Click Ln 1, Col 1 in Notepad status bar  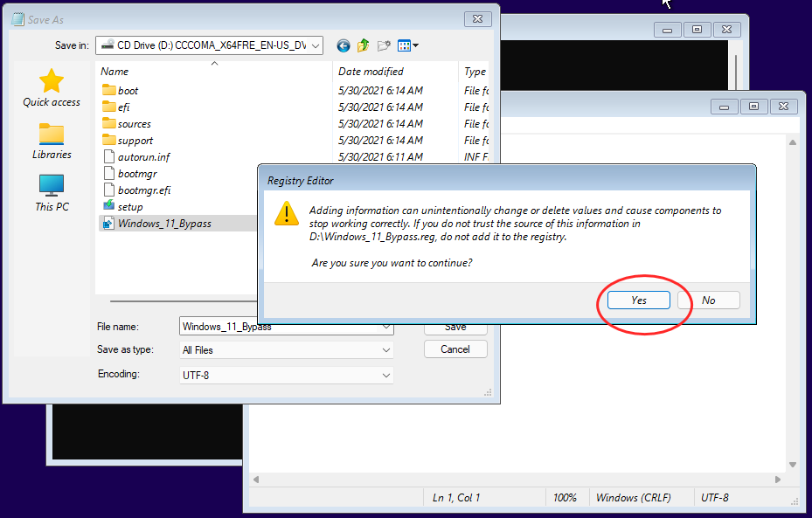(x=456, y=498)
